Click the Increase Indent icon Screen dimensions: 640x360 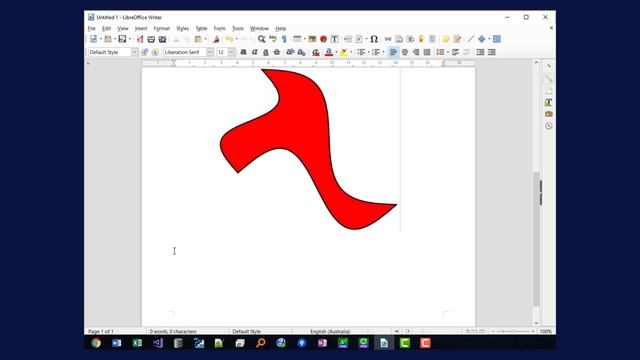(x=480, y=52)
